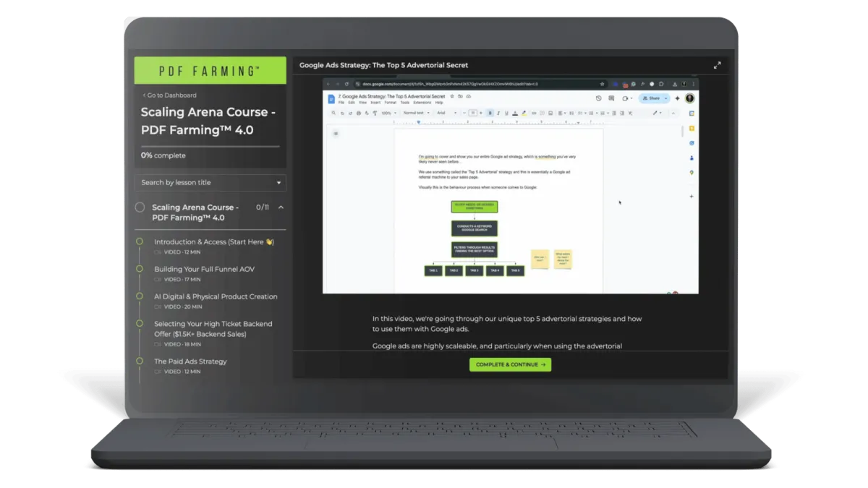The image size is (868, 488).
Task: Click the font size field in Docs
Action: pyautogui.click(x=473, y=113)
